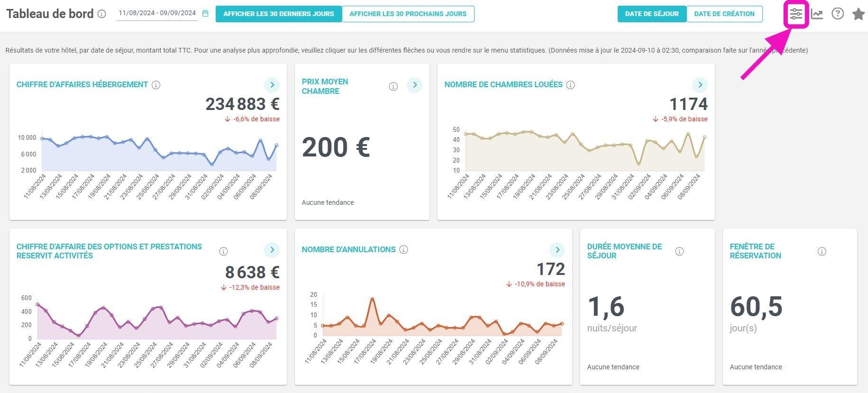Expand options et prestations details arrow
The image size is (868, 393).
(x=272, y=250)
